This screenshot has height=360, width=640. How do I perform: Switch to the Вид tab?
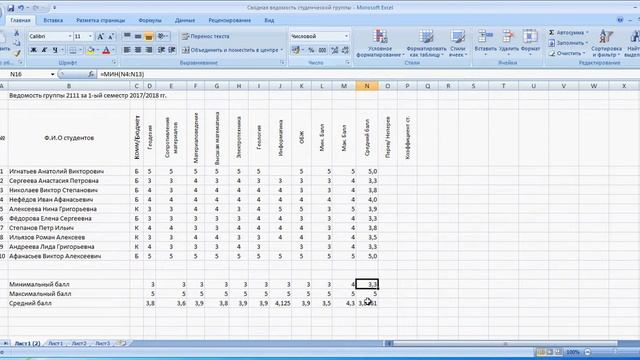pyautogui.click(x=269, y=20)
